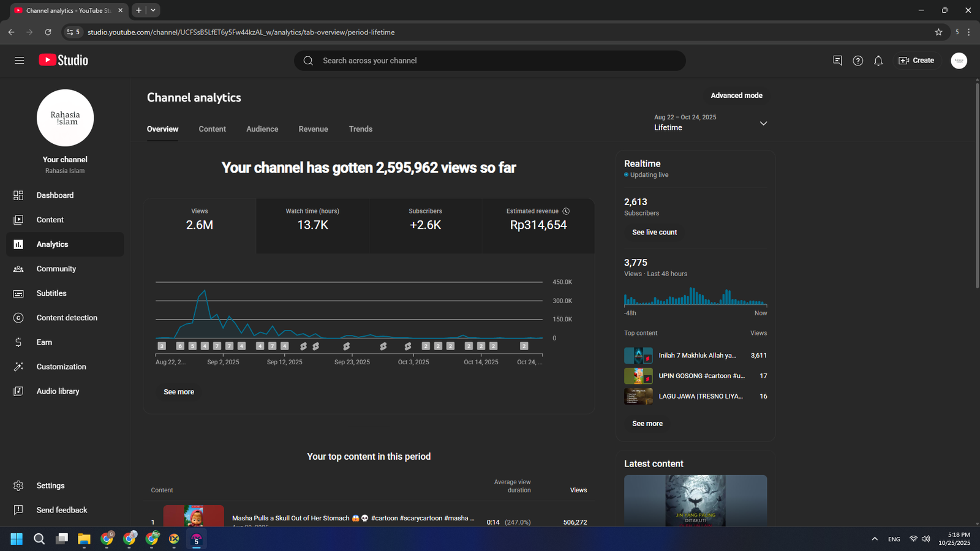Select the Subscribers metric card
The height and width of the screenshot is (551, 980).
coord(425,225)
